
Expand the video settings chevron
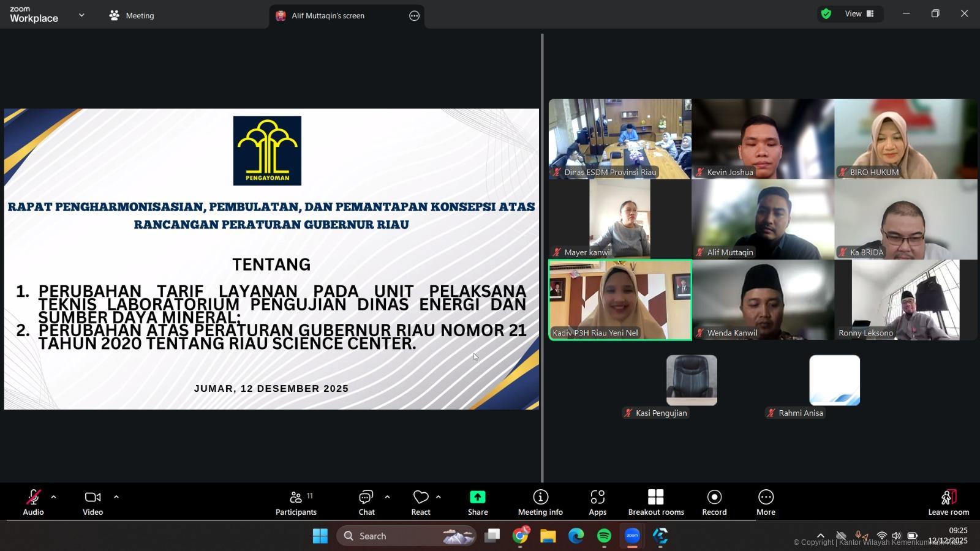(116, 497)
